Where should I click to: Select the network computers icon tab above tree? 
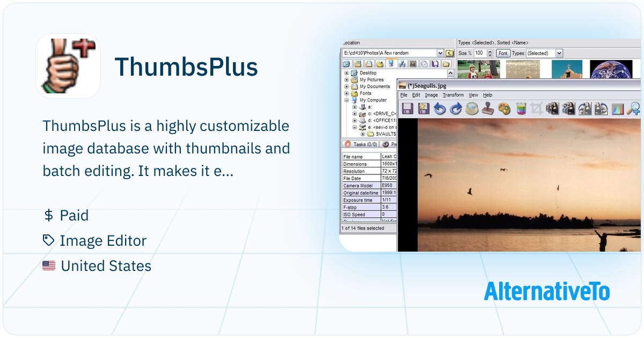coord(402,64)
